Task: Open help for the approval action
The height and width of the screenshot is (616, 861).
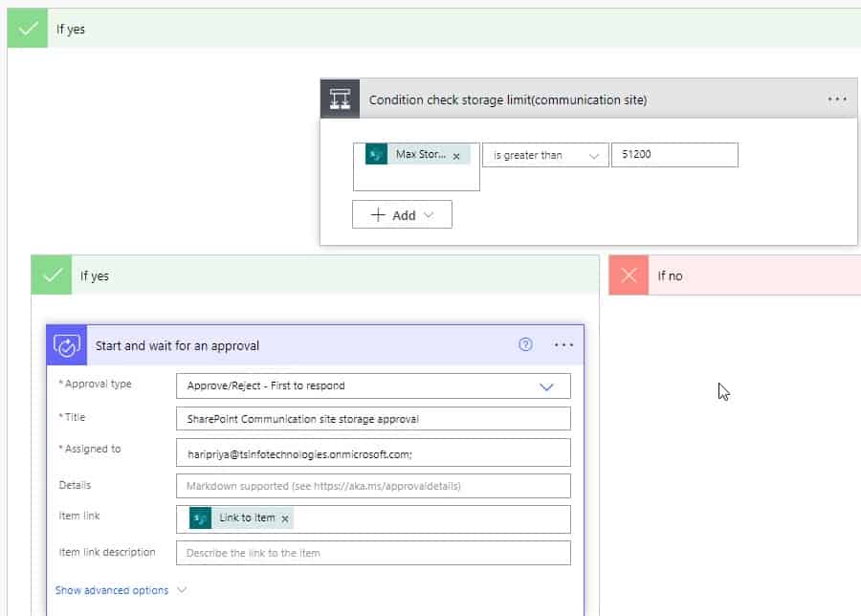Action: click(x=525, y=344)
